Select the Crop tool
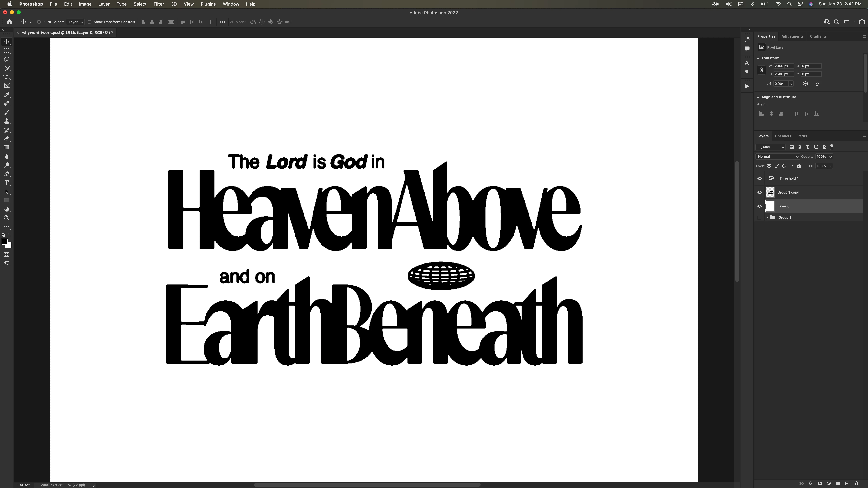Viewport: 868px width, 488px height. click(x=7, y=77)
